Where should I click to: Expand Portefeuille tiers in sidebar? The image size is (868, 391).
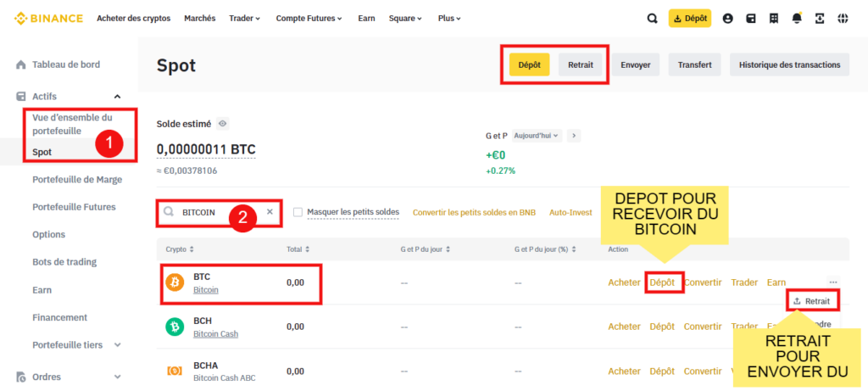point(117,345)
